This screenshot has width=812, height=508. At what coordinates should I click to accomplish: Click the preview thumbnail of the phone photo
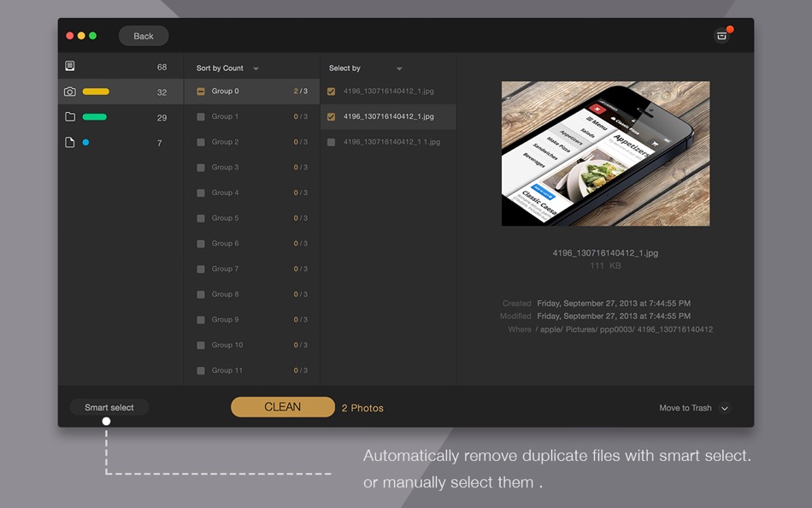tap(605, 153)
